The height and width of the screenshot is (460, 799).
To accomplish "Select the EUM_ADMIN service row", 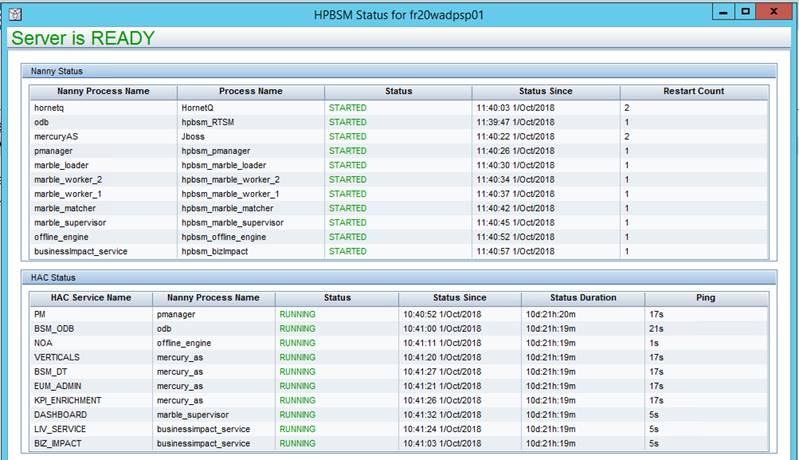I will 399,386.
